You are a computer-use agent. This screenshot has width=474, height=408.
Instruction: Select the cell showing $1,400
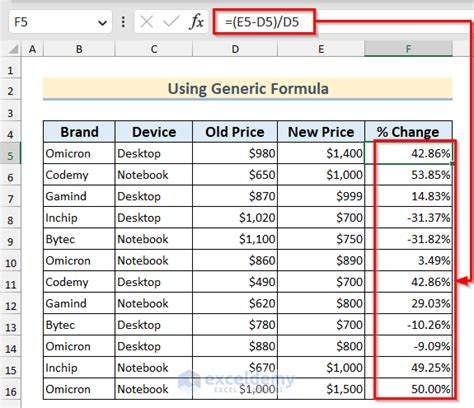click(321, 153)
